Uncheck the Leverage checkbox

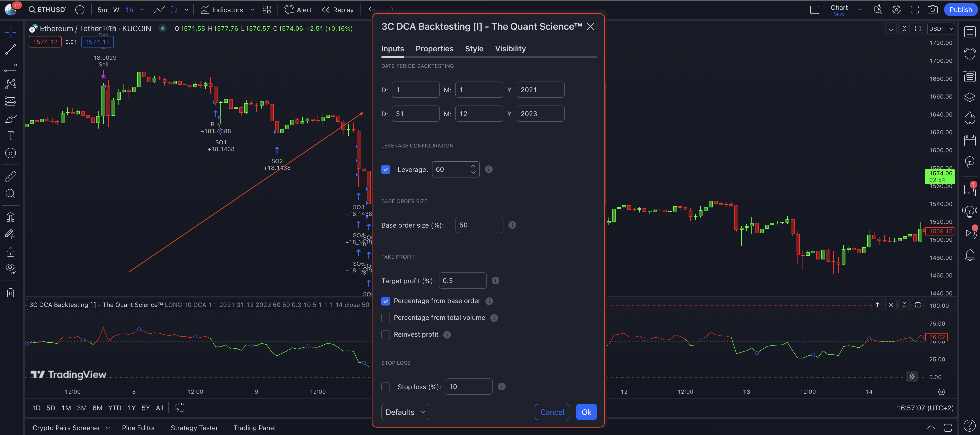click(385, 170)
